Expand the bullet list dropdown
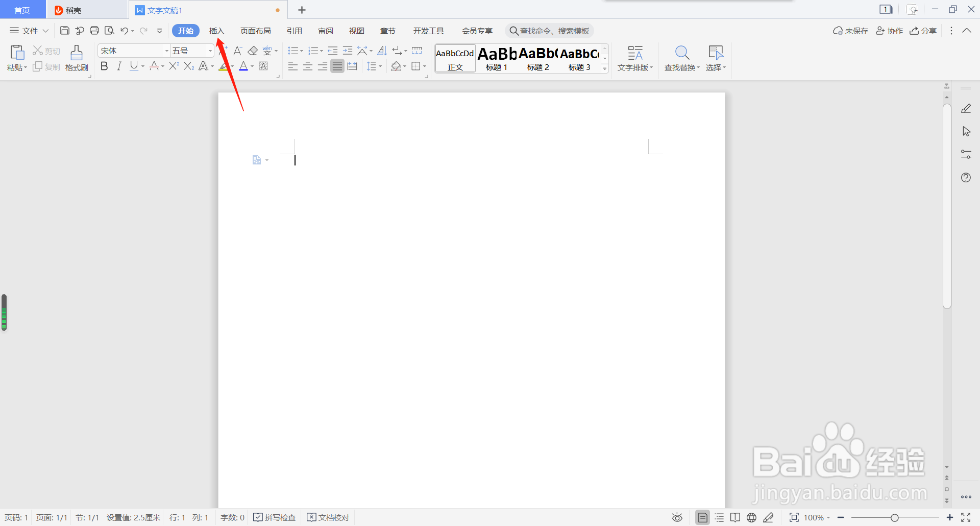 (x=302, y=51)
